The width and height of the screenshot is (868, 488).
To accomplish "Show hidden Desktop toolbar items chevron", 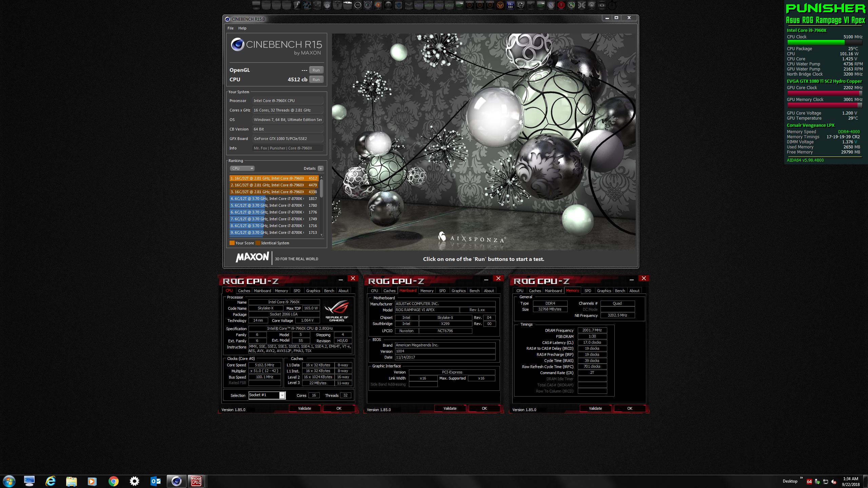I will click(802, 478).
